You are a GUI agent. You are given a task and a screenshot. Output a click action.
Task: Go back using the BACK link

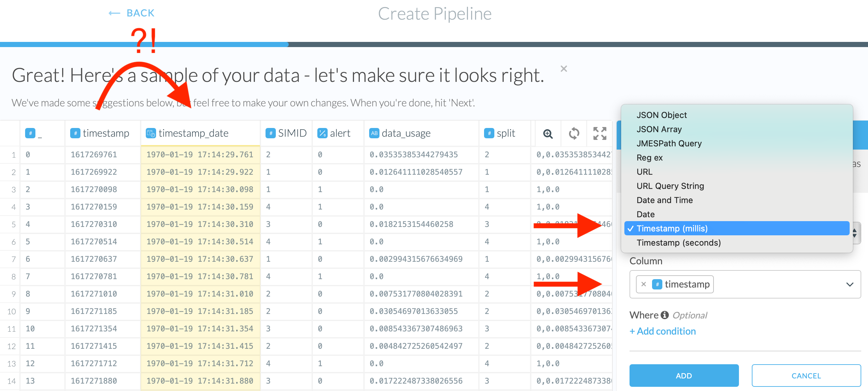(132, 13)
